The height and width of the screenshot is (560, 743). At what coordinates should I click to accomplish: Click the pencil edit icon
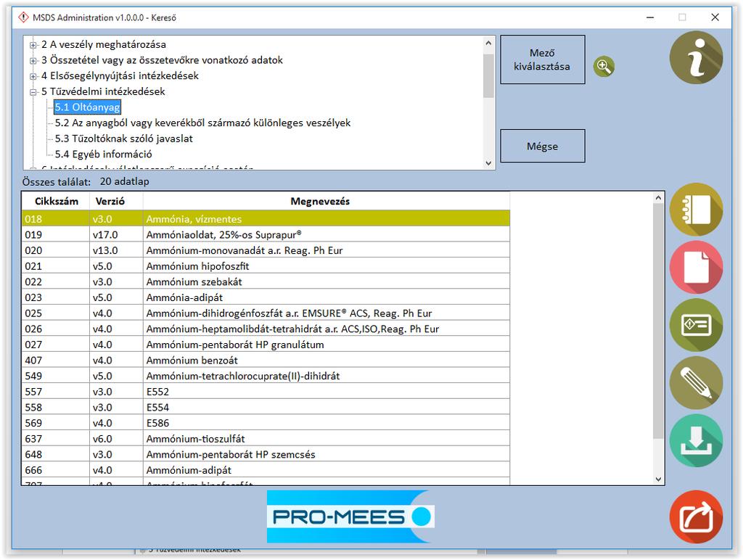point(696,383)
